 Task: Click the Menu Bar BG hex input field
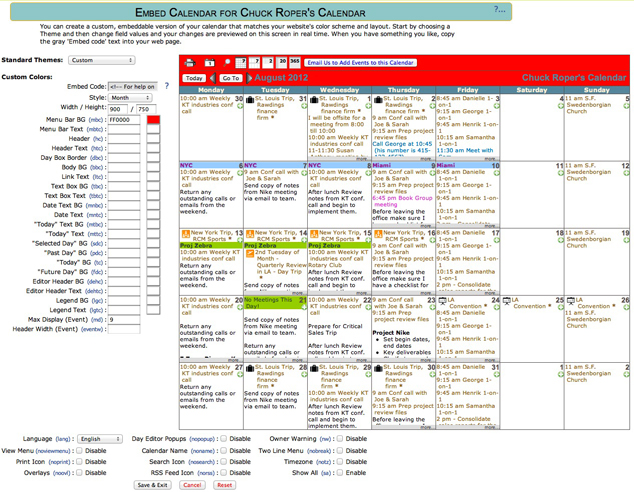pyautogui.click(x=124, y=120)
